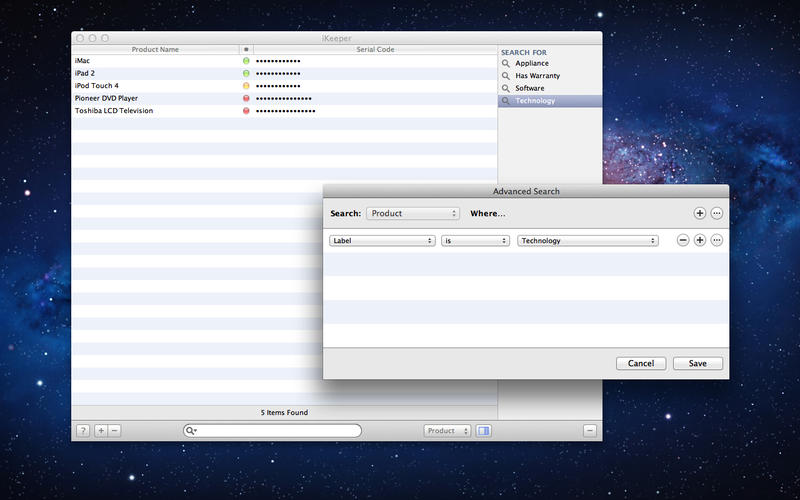Cancel the Advanced Search dialog

(x=641, y=363)
